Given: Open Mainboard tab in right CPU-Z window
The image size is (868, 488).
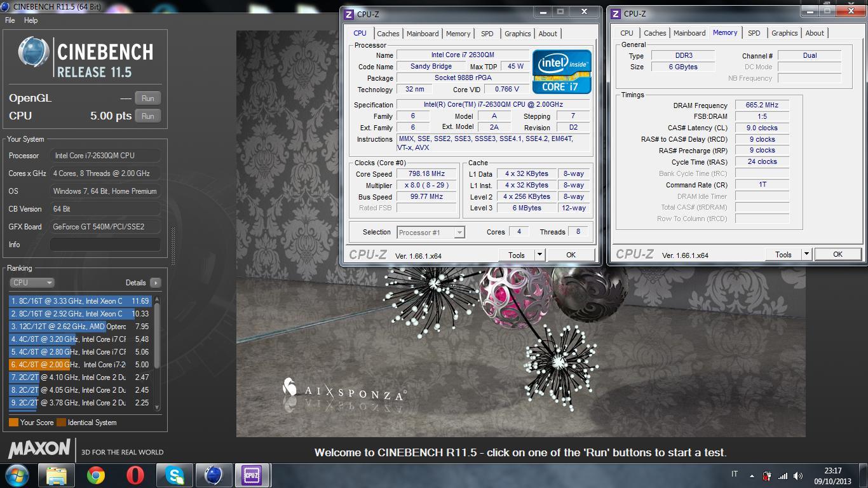Looking at the screenshot, I should click(689, 33).
